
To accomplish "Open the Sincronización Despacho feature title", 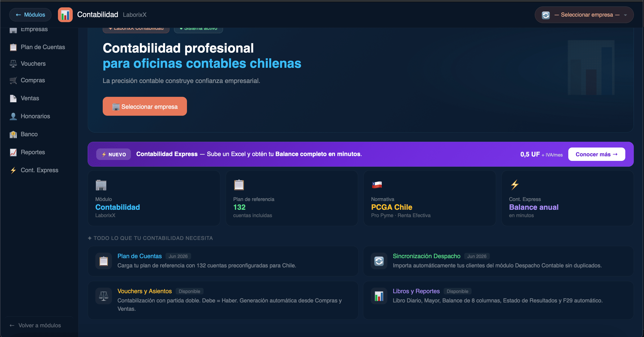I will pyautogui.click(x=427, y=256).
